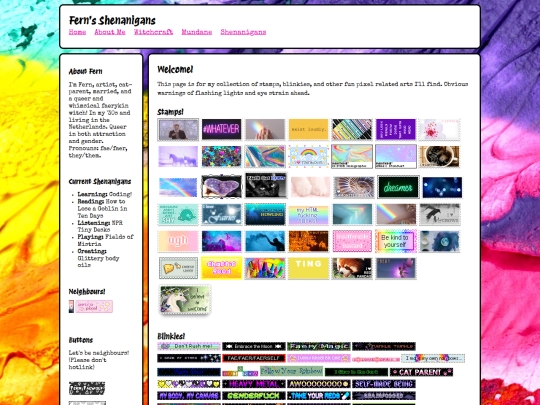Select the orange autumn trees stamp
The image size is (540, 405).
[309, 241]
